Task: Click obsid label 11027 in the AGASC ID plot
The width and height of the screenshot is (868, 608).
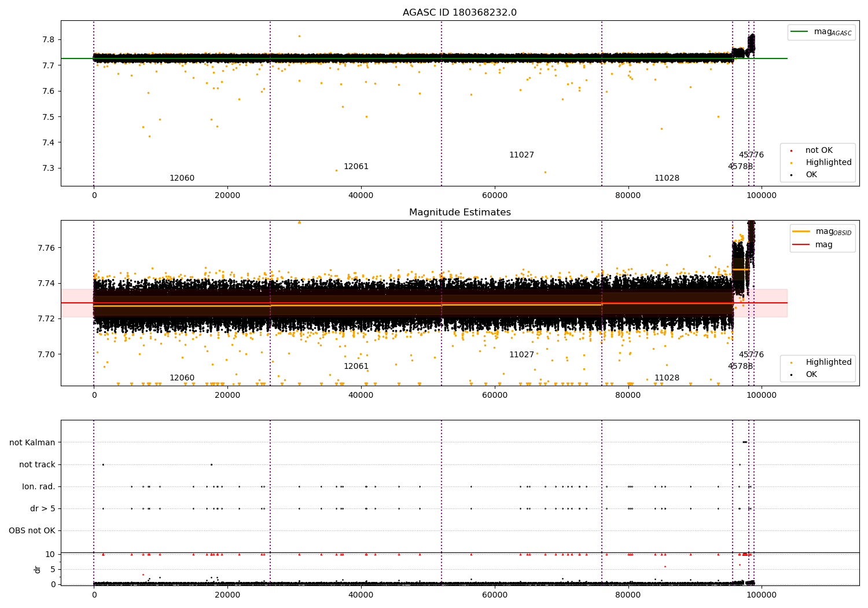Action: tap(521, 155)
